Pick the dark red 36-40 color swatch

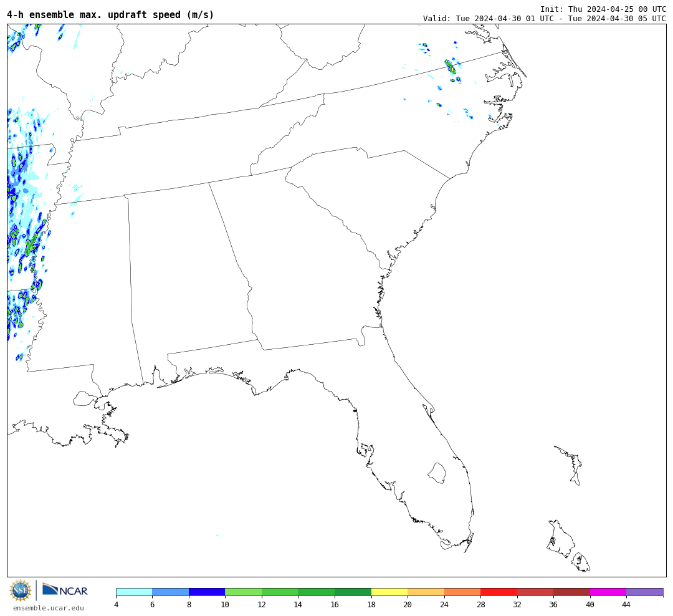571,592
